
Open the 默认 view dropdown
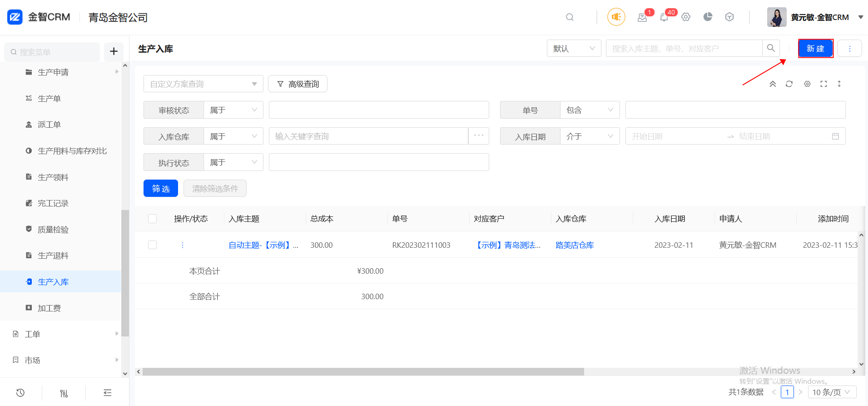[574, 48]
